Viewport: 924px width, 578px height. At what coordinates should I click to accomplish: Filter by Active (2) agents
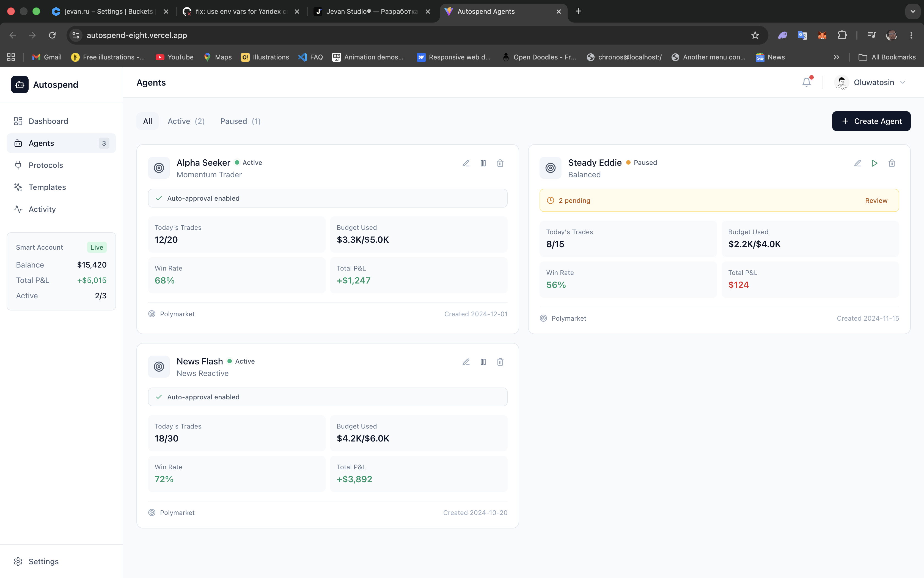186,121
